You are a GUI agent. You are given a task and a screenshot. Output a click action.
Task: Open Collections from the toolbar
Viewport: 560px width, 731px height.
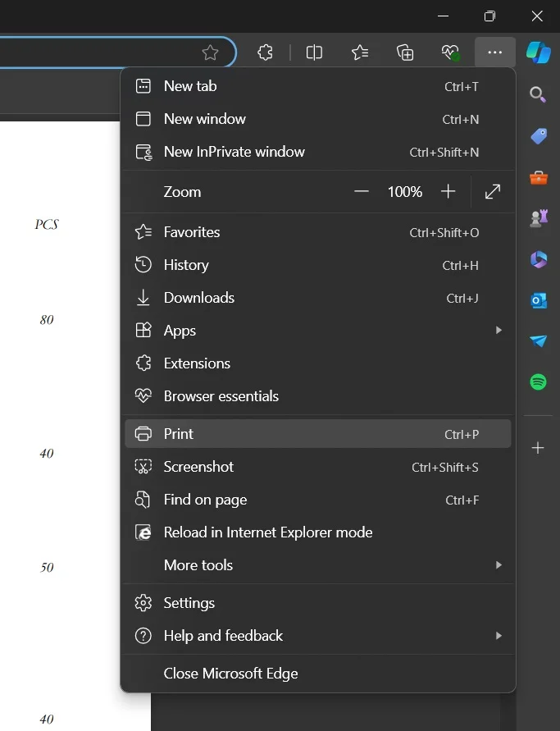click(405, 53)
